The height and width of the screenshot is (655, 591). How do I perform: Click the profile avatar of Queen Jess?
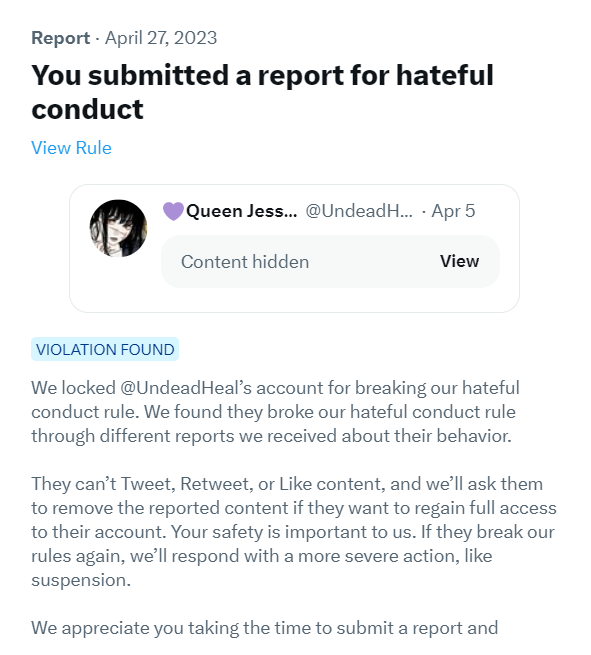pyautogui.click(x=119, y=228)
